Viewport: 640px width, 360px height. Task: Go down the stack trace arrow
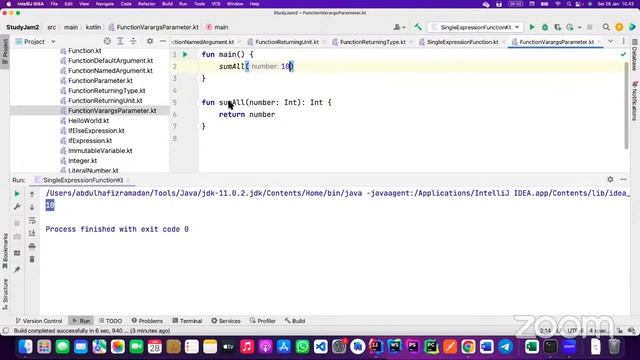click(32, 207)
